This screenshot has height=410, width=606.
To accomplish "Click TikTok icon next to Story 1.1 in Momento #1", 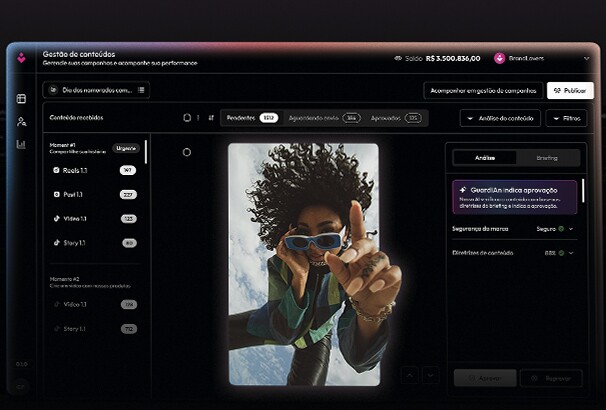I will tap(56, 243).
